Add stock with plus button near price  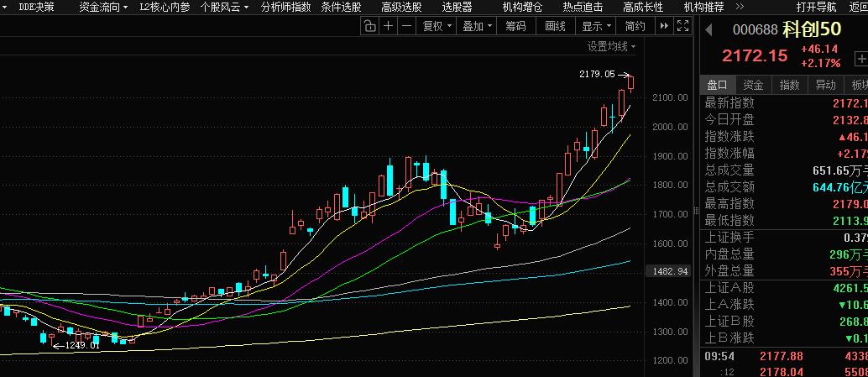point(860,58)
